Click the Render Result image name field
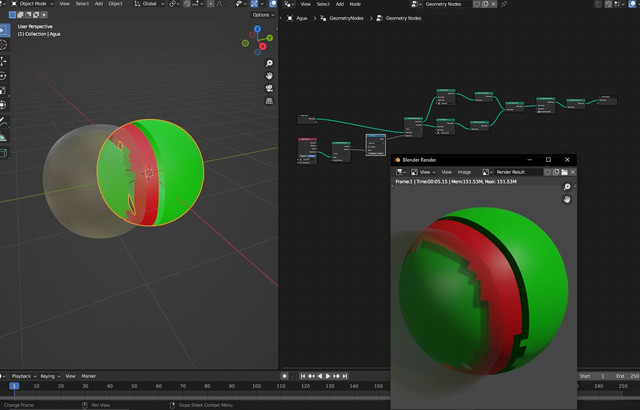The image size is (640, 410). [x=517, y=172]
